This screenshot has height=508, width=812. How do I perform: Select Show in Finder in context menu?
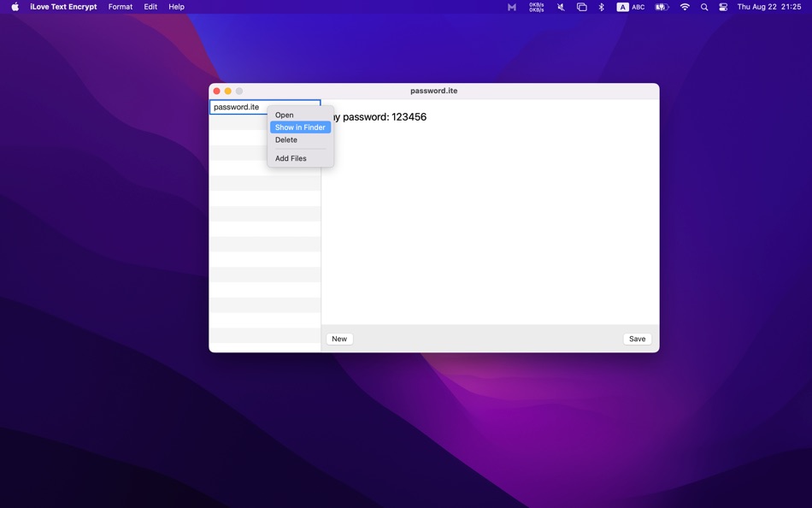(299, 127)
